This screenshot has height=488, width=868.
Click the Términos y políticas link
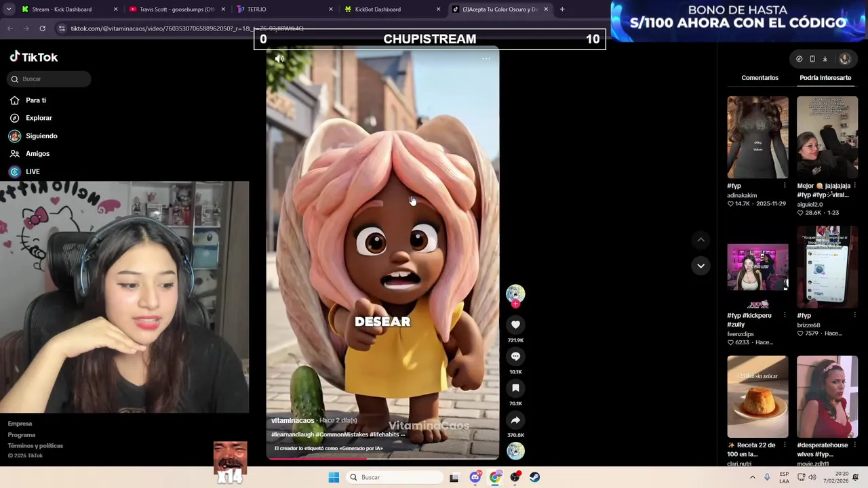(35, 446)
